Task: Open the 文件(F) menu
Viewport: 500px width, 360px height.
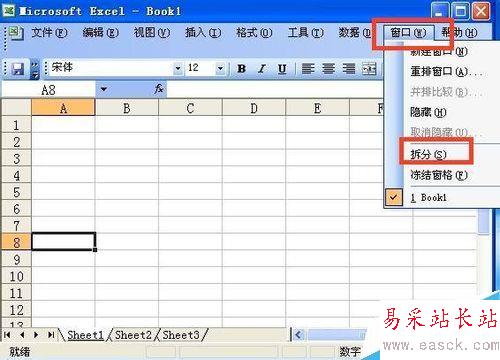Action: tap(49, 33)
